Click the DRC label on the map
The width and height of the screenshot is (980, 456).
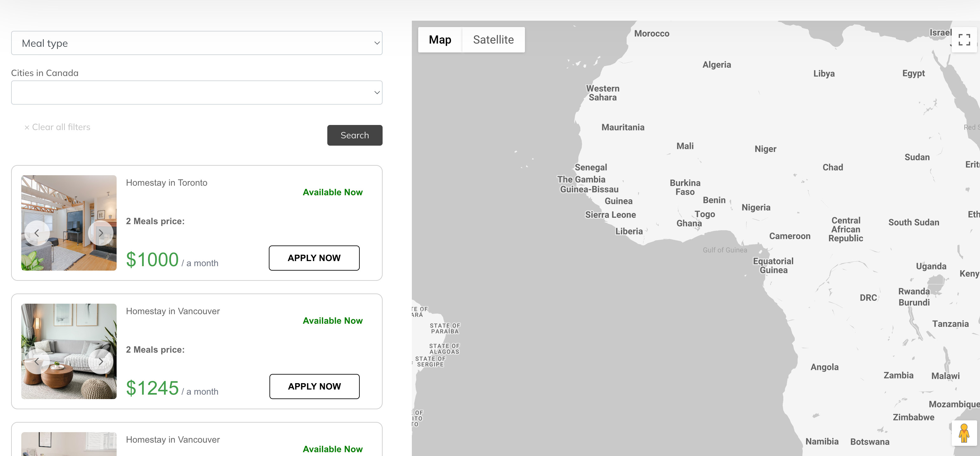(868, 298)
